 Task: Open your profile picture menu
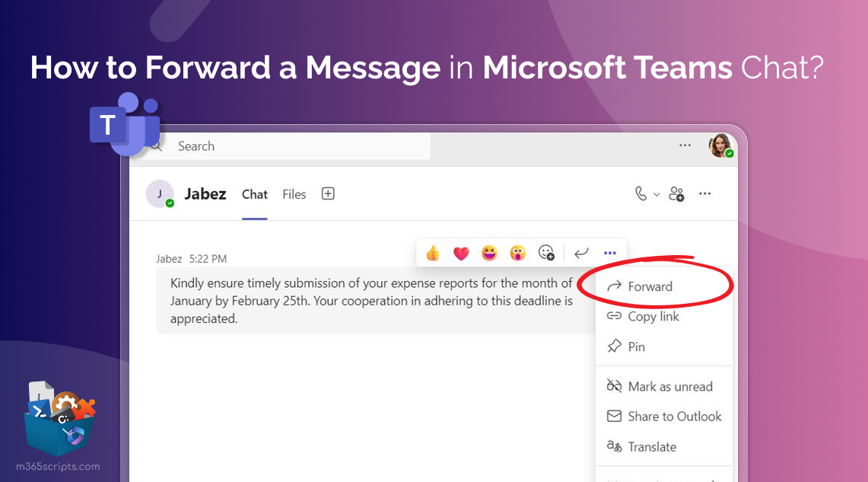[720, 145]
